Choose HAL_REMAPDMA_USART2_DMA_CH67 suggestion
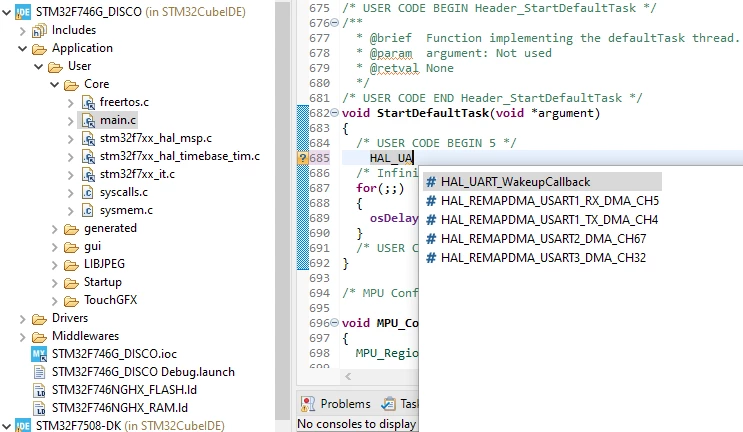 (542, 239)
